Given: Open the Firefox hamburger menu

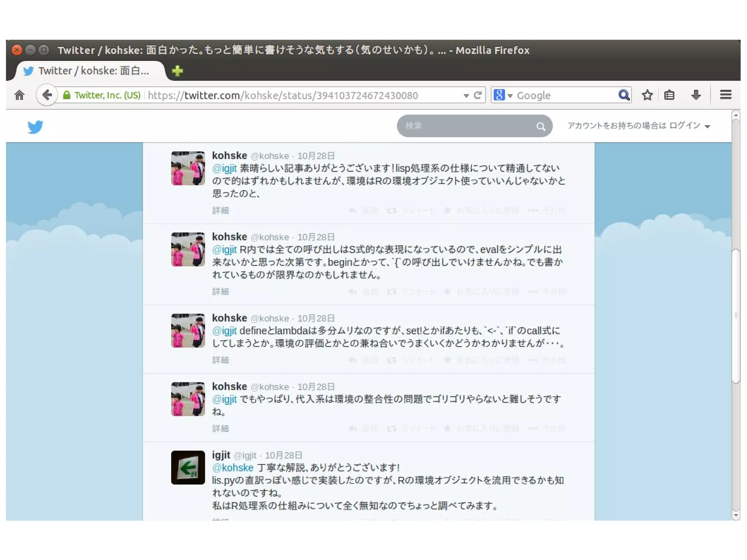Looking at the screenshot, I should [x=725, y=95].
